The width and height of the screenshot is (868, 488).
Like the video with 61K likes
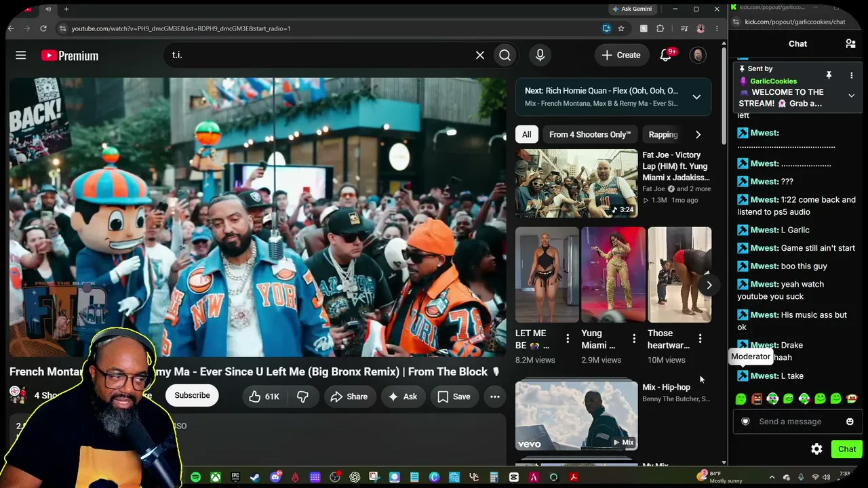[x=263, y=396]
